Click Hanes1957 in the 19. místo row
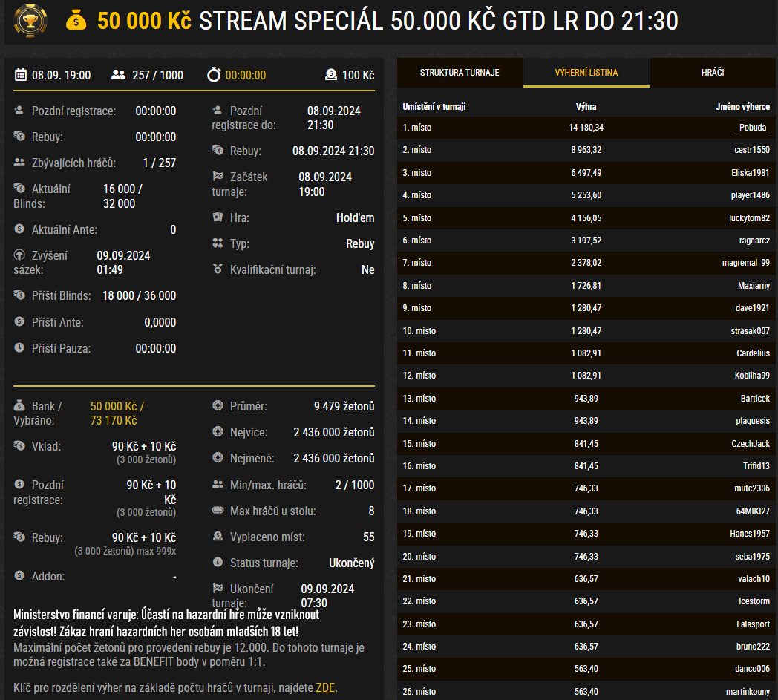The height and width of the screenshot is (700, 778). pos(750,533)
